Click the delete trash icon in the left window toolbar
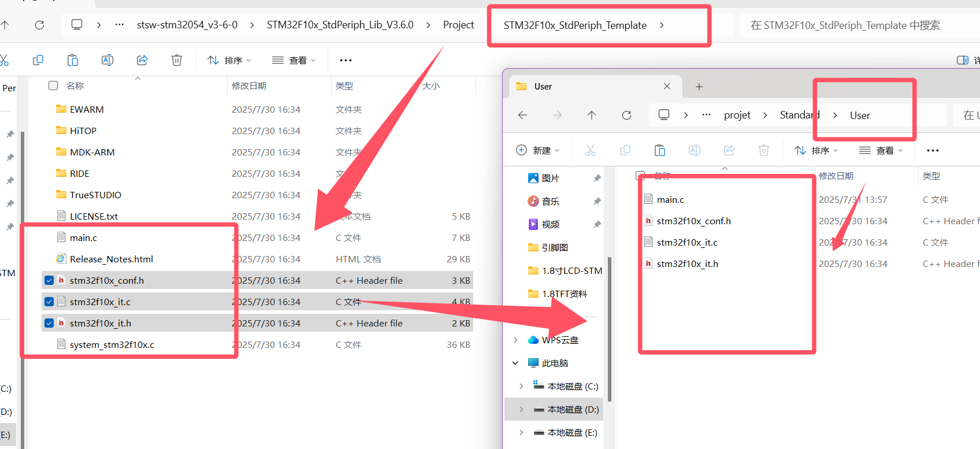Image resolution: width=980 pixels, height=449 pixels. [177, 60]
